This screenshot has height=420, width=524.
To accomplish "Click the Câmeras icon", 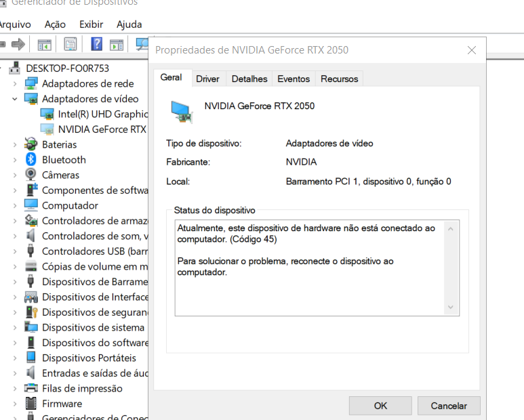I will [x=31, y=174].
